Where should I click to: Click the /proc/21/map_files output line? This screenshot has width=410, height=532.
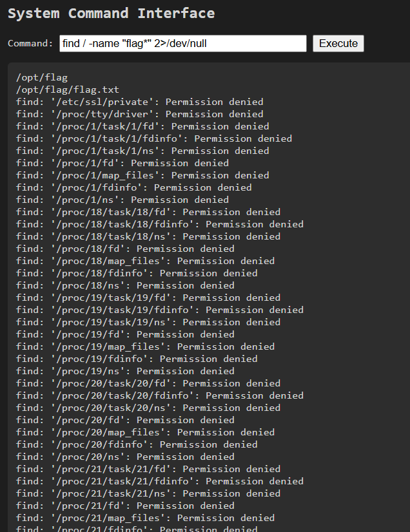pyautogui.click(x=146, y=518)
